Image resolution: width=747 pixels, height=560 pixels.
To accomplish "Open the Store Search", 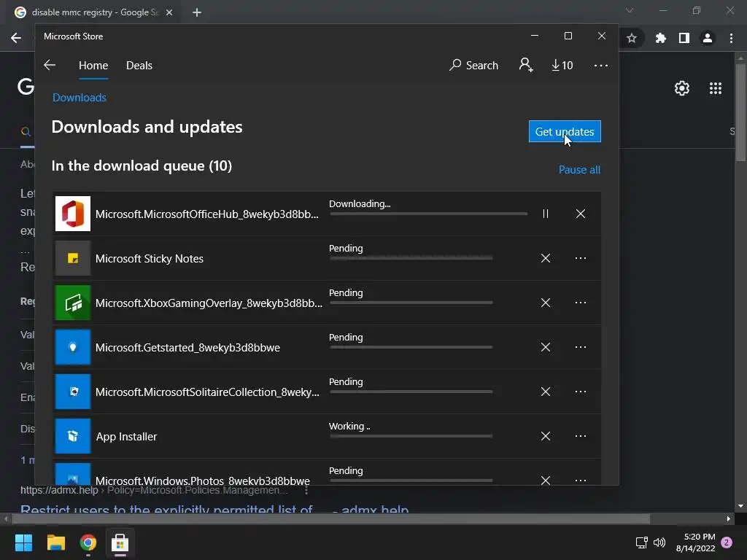I will pyautogui.click(x=473, y=65).
